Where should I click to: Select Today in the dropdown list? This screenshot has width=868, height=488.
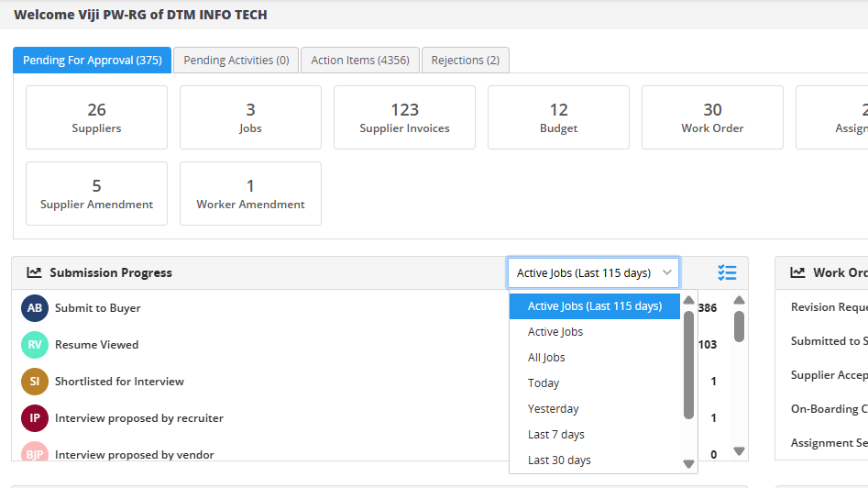tap(595, 383)
